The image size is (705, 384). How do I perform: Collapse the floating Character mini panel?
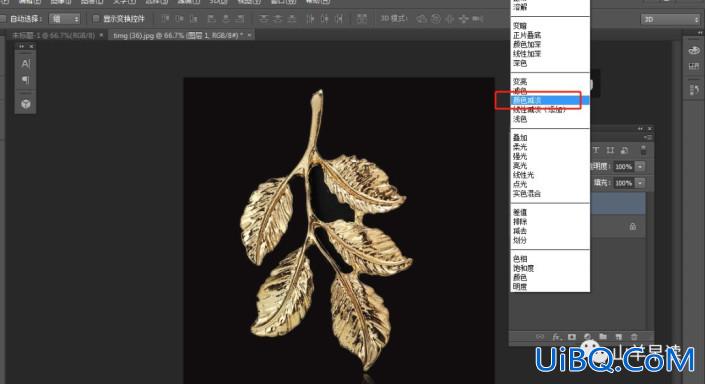[21, 46]
